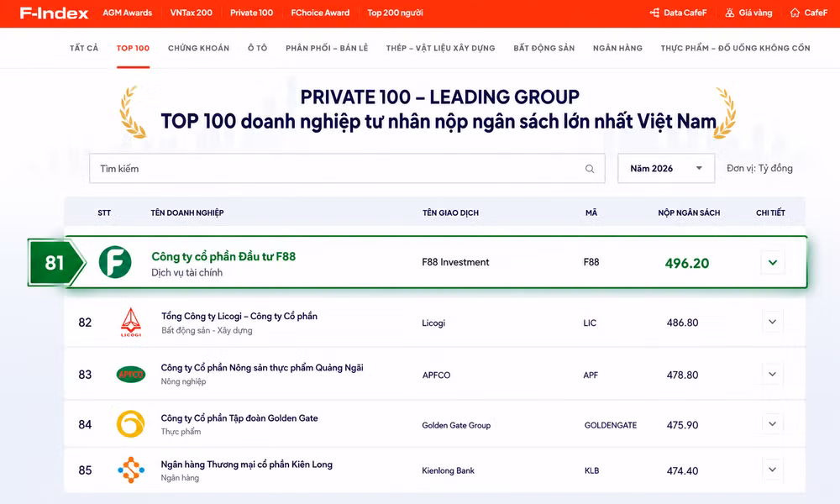Open VNTax 200 menu item
Image resolution: width=840 pixels, height=504 pixels.
click(x=192, y=13)
